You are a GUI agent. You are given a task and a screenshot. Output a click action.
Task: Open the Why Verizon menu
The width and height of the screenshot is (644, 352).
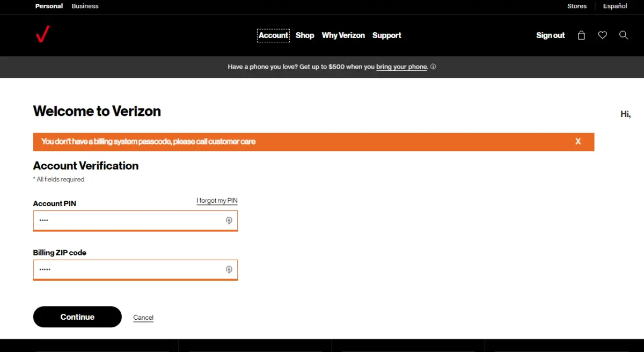pyautogui.click(x=343, y=35)
